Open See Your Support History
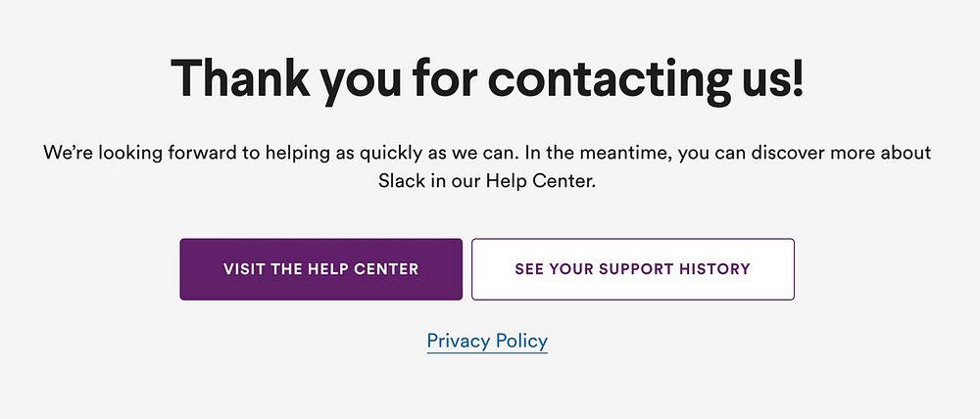980x419 pixels. pos(632,269)
